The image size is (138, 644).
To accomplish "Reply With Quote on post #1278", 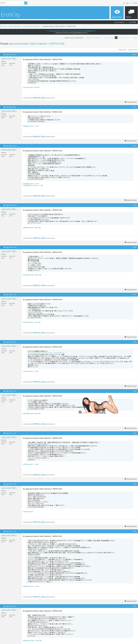I will tap(130, 200).
